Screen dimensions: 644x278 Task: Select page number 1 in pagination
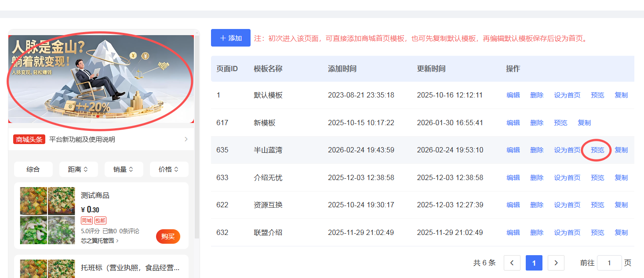tap(534, 263)
